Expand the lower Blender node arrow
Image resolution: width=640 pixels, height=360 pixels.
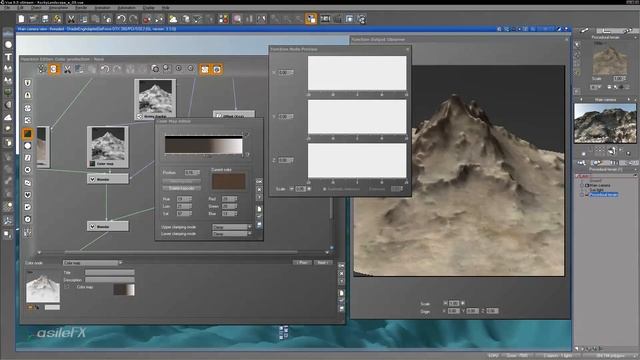click(x=93, y=227)
